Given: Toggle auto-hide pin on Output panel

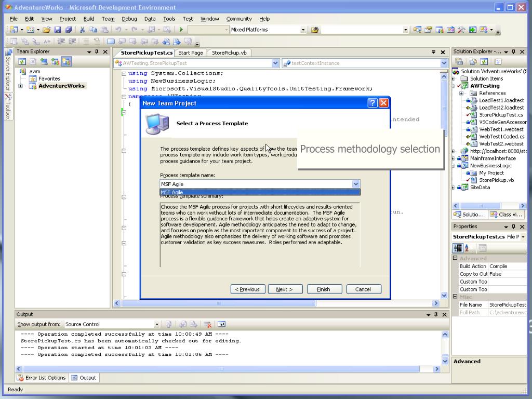Looking at the screenshot, I should point(436,314).
